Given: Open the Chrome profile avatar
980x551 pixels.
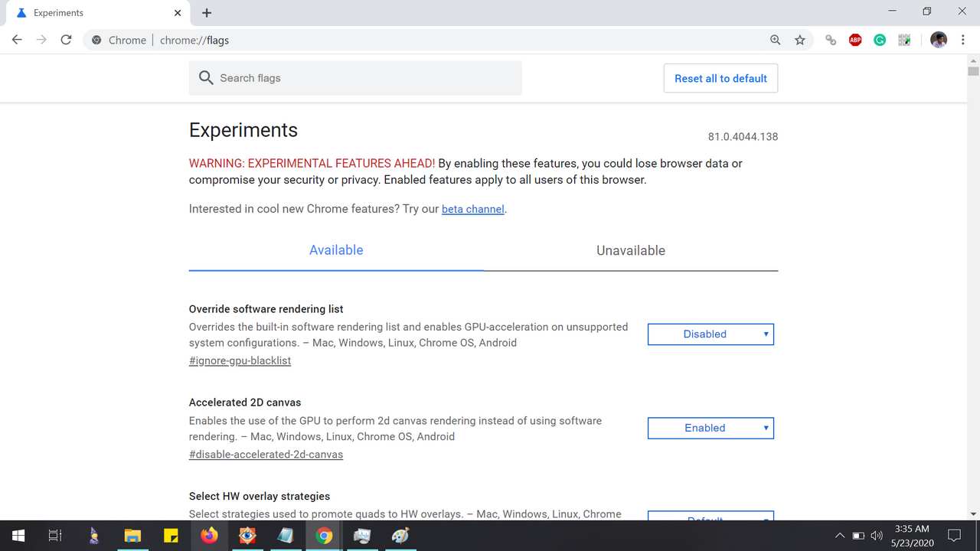Looking at the screenshot, I should pyautogui.click(x=939, y=40).
